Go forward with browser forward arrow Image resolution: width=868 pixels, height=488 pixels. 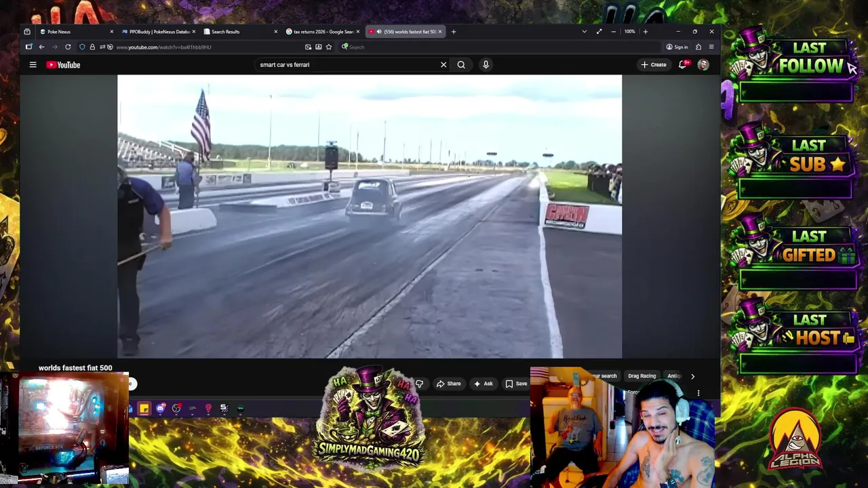click(54, 47)
